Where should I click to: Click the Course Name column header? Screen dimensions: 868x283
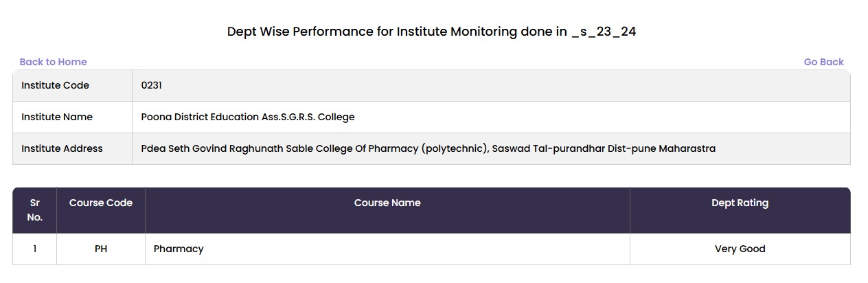pyautogui.click(x=387, y=210)
